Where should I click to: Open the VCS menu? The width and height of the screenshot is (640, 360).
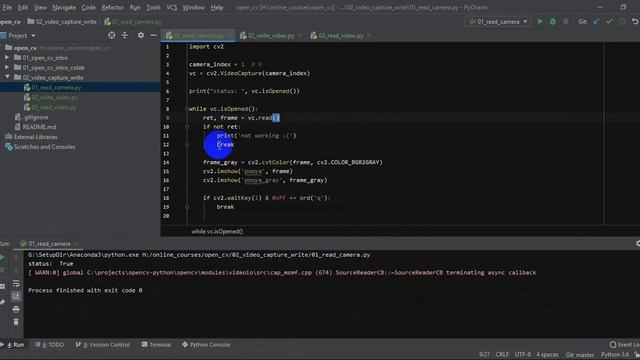point(171,7)
